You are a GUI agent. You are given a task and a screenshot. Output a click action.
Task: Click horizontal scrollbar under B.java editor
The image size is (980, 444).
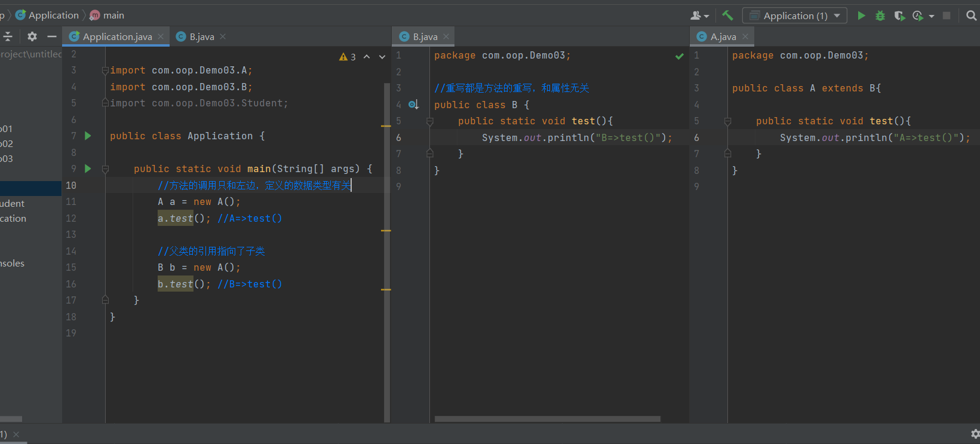[x=547, y=419]
